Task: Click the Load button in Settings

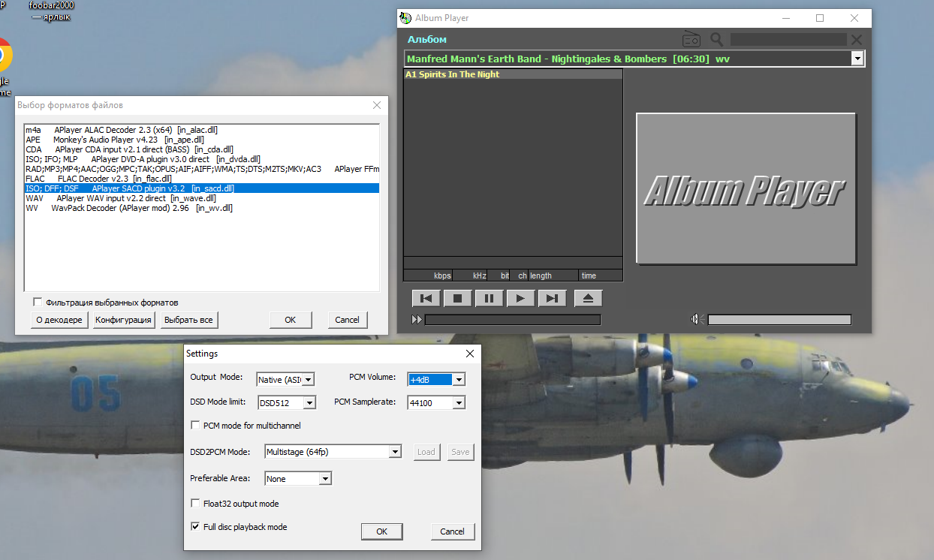Action: coord(426,452)
